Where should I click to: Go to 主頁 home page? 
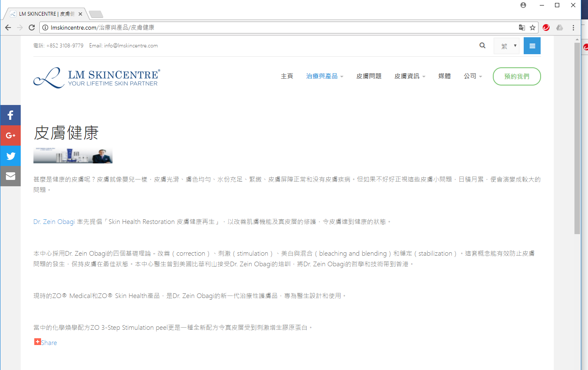pyautogui.click(x=287, y=76)
